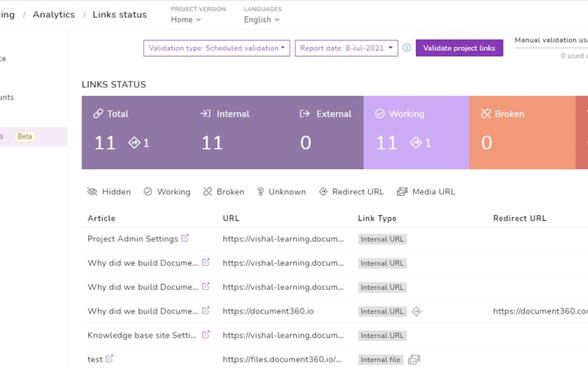588x368 pixels.
Task: Filter links by Working status
Action: 167,192
